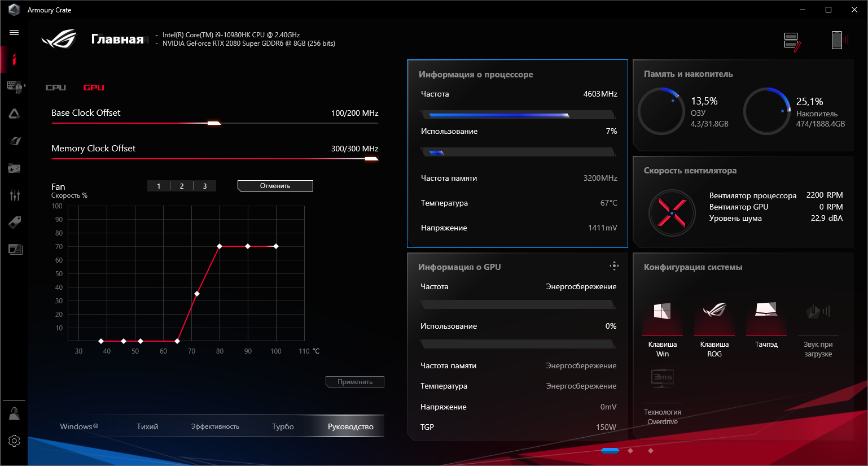Click the Отменить button
This screenshot has width=868, height=466.
(275, 186)
